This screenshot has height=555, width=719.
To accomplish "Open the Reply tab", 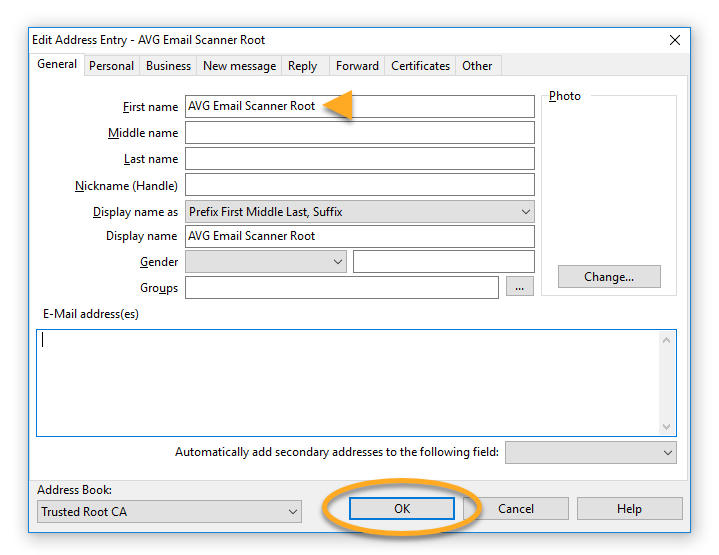I will pyautogui.click(x=303, y=66).
